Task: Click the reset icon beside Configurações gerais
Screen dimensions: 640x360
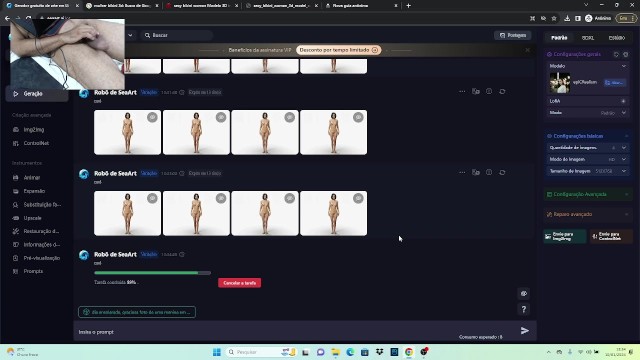Action: 616,54
